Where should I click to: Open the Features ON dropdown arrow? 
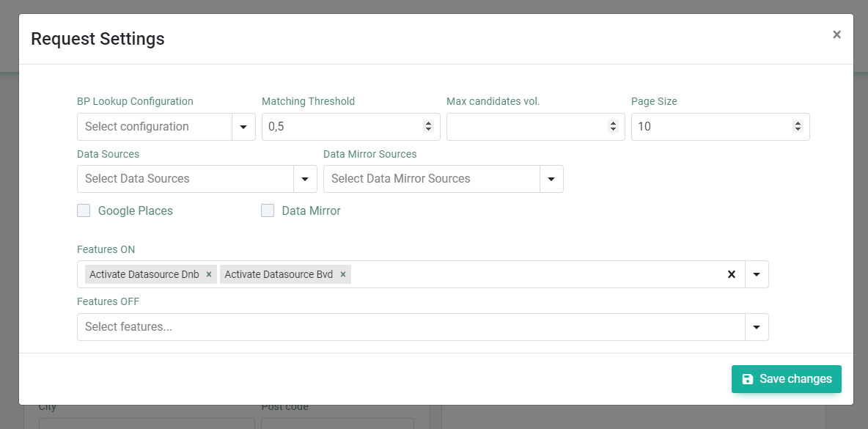pyautogui.click(x=757, y=274)
